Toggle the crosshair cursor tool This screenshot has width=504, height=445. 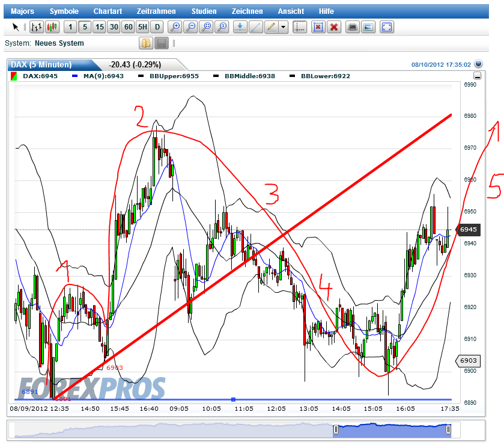click(x=300, y=26)
